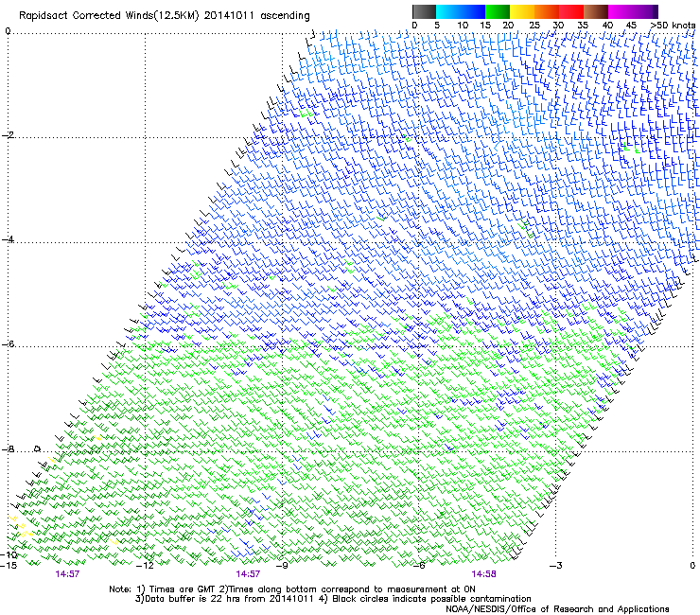This screenshot has height=615, width=700.
Task: Click the '14:57' time label nearest the -15 tick
Action: click(67, 574)
